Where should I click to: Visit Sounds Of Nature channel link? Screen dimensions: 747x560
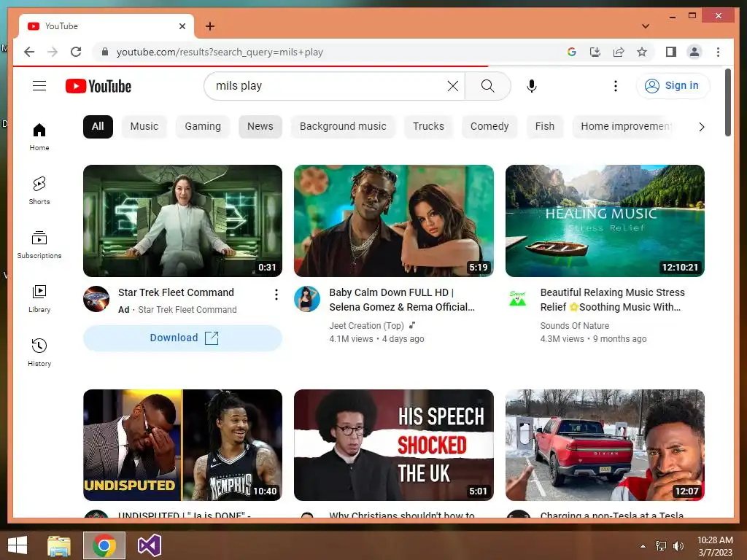[575, 326]
